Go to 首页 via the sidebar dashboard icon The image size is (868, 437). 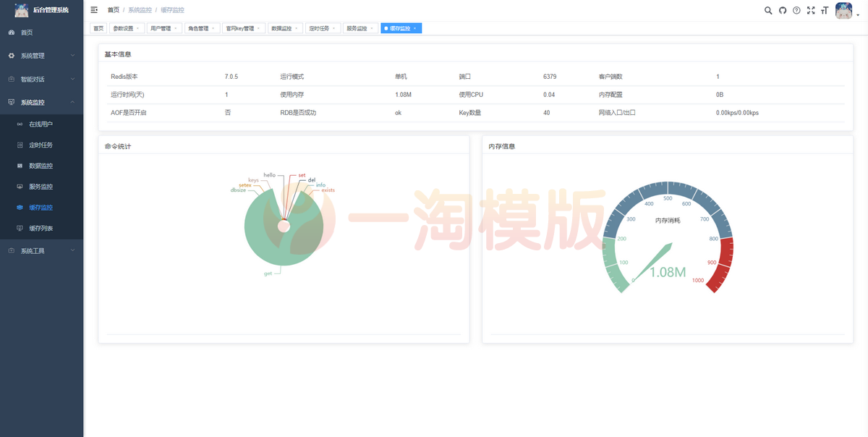coord(12,33)
